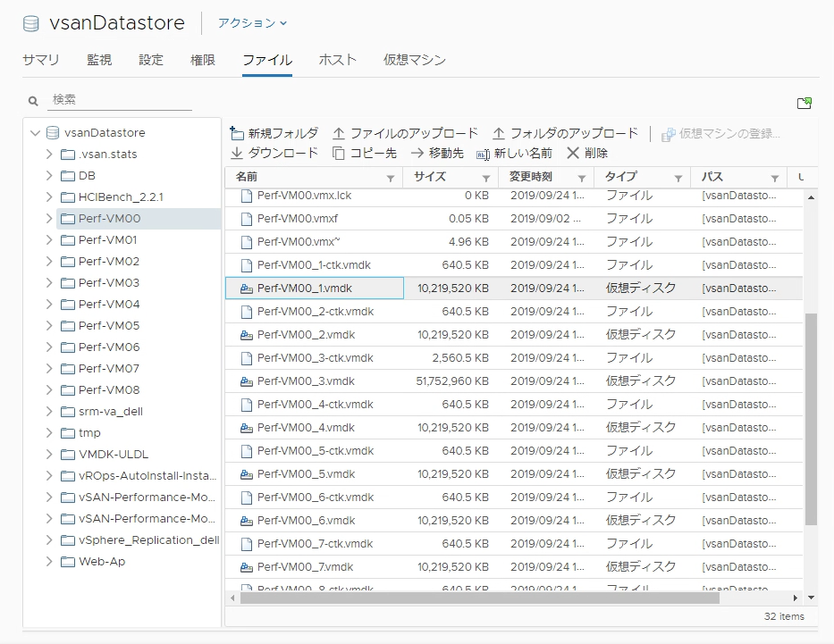Select the Perf-VM08 folder in tree

tap(108, 390)
